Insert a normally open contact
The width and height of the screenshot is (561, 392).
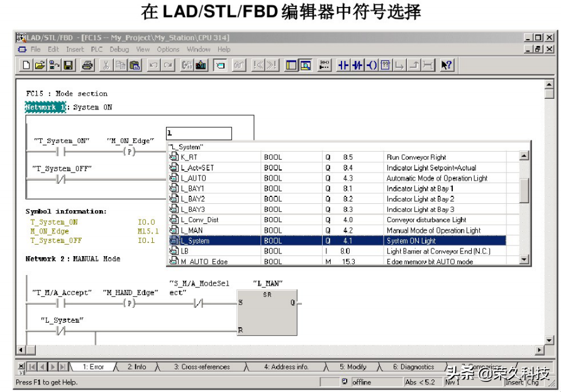[343, 65]
